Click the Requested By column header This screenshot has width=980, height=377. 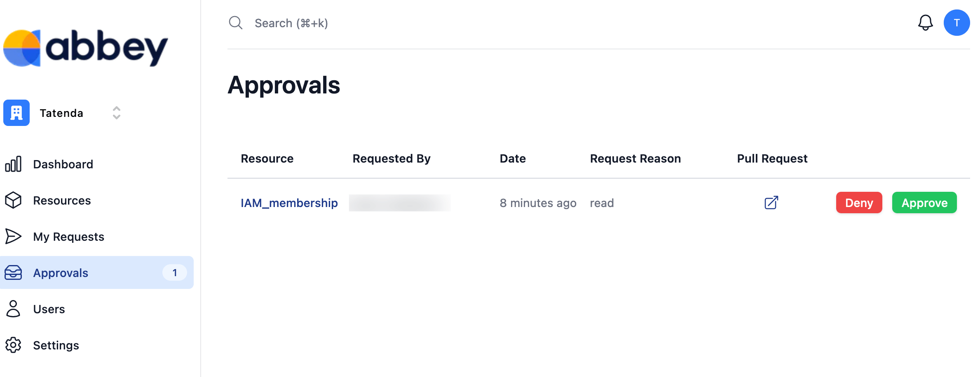click(392, 158)
